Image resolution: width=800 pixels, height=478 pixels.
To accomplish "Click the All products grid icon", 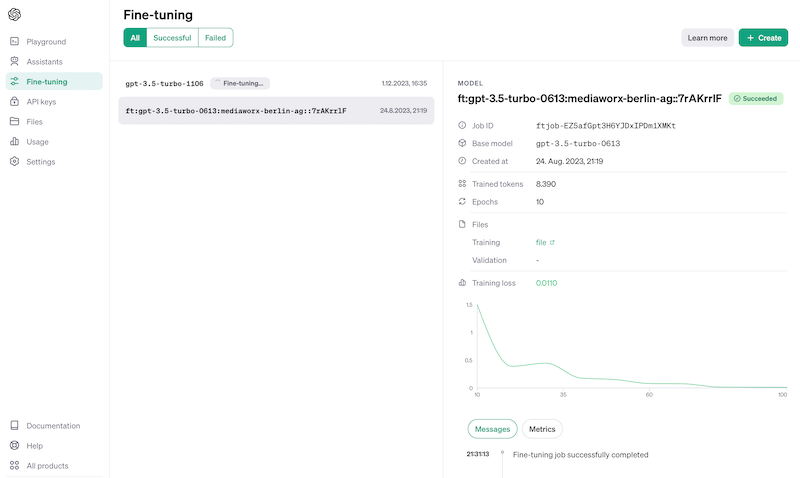I will coord(14,465).
